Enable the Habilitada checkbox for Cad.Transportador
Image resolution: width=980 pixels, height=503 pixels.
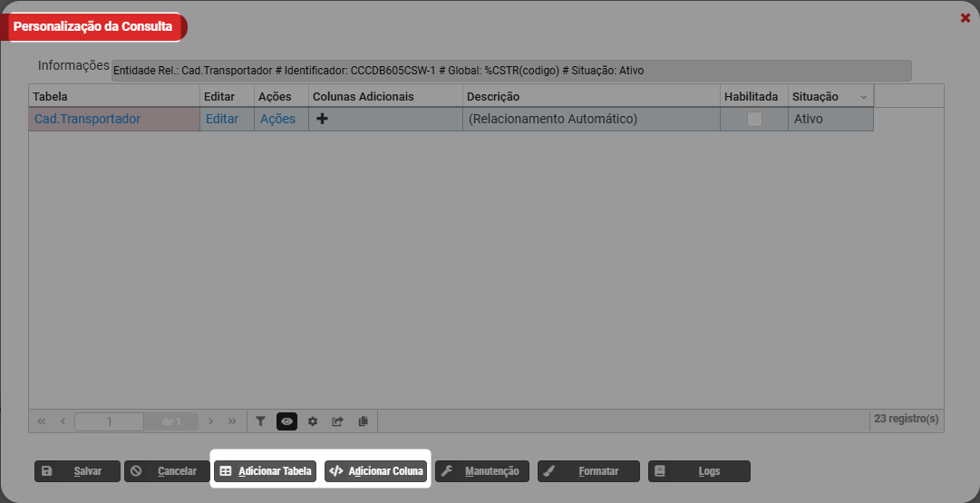(754, 119)
